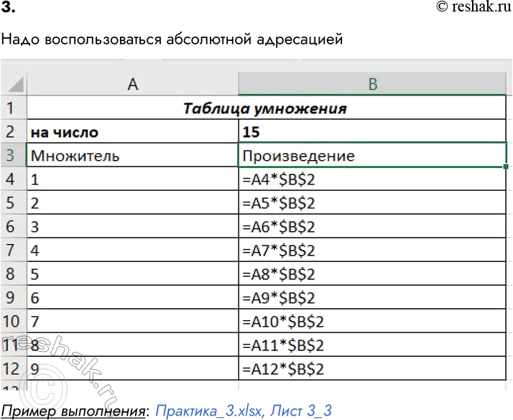Click row 5 header

tap(12, 202)
